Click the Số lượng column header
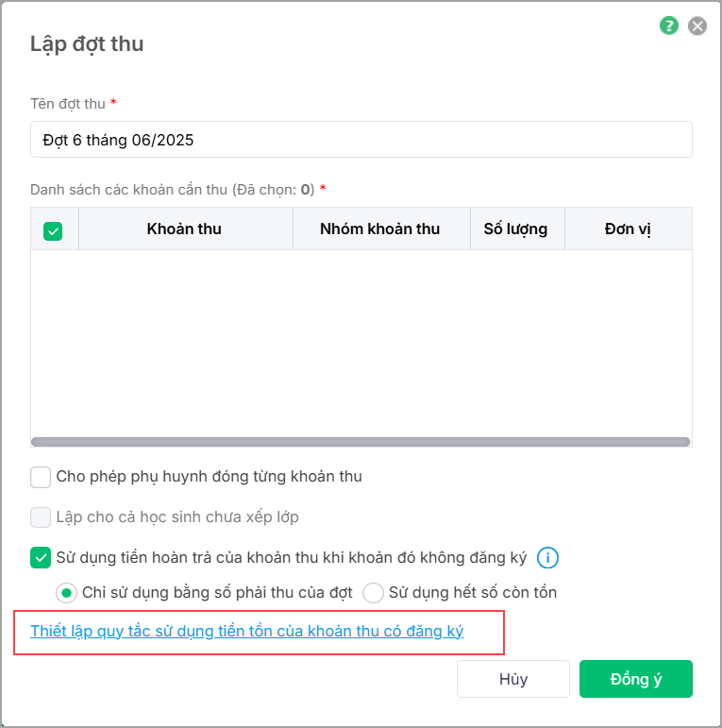The width and height of the screenshot is (722, 728). click(515, 229)
